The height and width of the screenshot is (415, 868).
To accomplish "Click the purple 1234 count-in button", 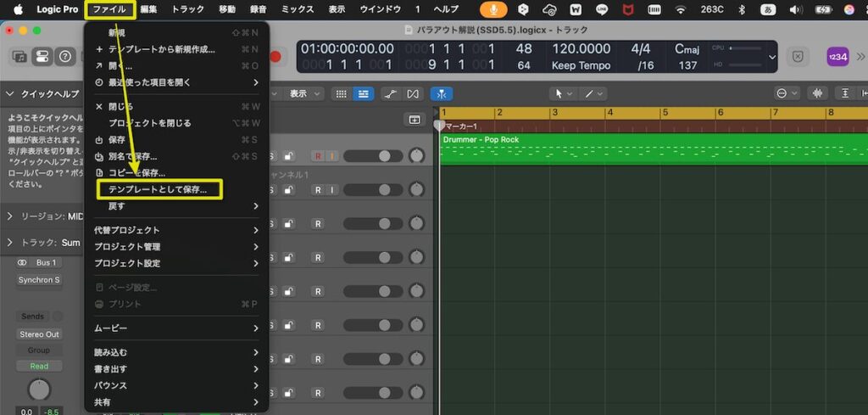I will (x=837, y=57).
